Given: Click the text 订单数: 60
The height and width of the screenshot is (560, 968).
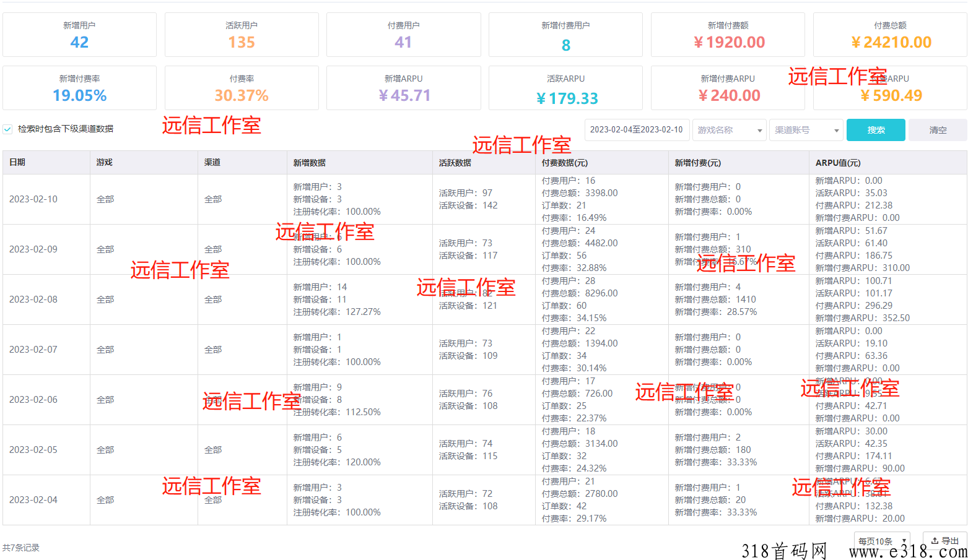Looking at the screenshot, I should click(x=564, y=306).
